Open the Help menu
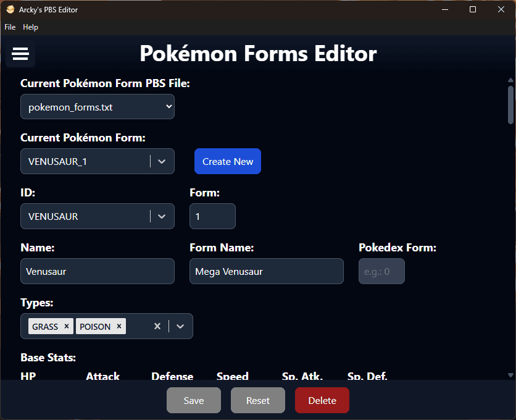Viewport: 516px width, 420px height. (x=30, y=27)
